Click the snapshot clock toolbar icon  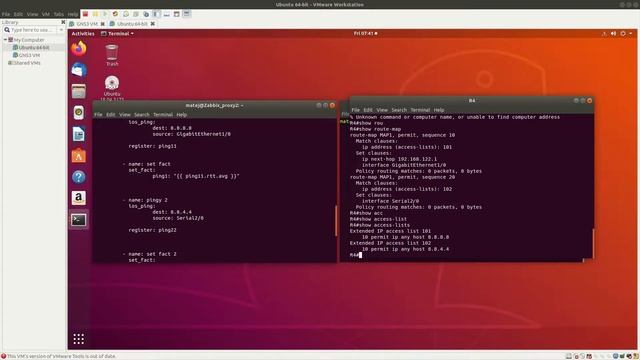coord(126,14)
